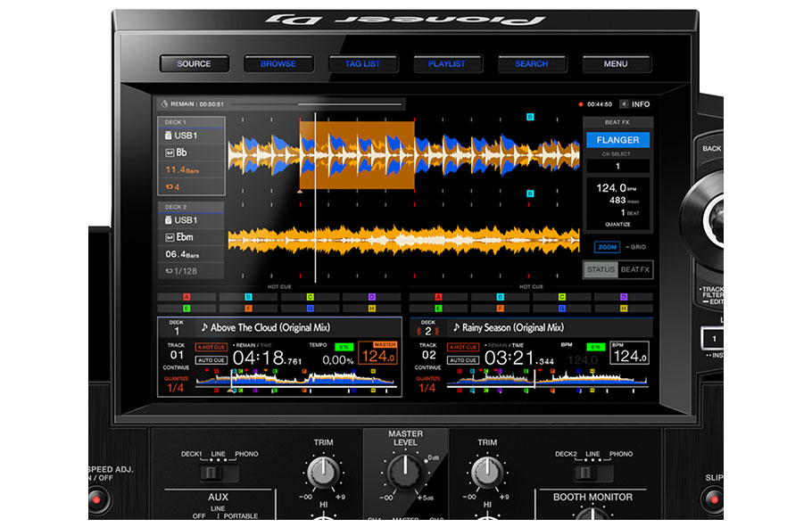Click the 6% tempo range on Deck 1
Image resolution: width=812 pixels, height=527 pixels.
click(x=344, y=347)
